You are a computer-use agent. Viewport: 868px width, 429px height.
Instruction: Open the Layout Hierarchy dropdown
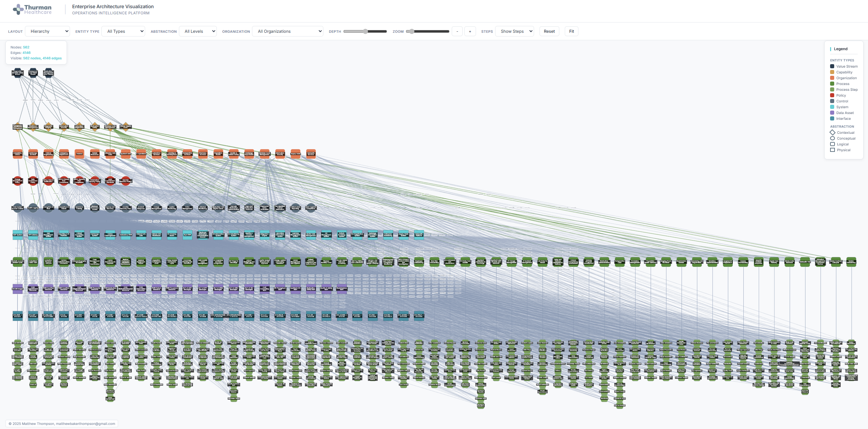[x=47, y=31]
